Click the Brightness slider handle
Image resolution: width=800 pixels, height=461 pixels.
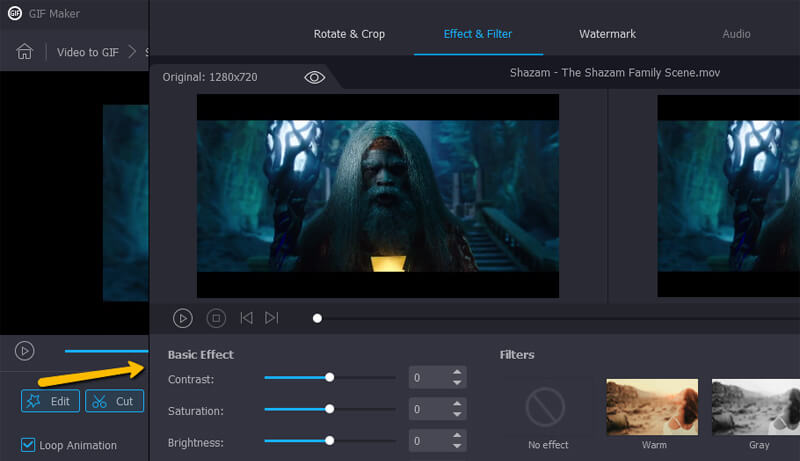[x=330, y=441]
